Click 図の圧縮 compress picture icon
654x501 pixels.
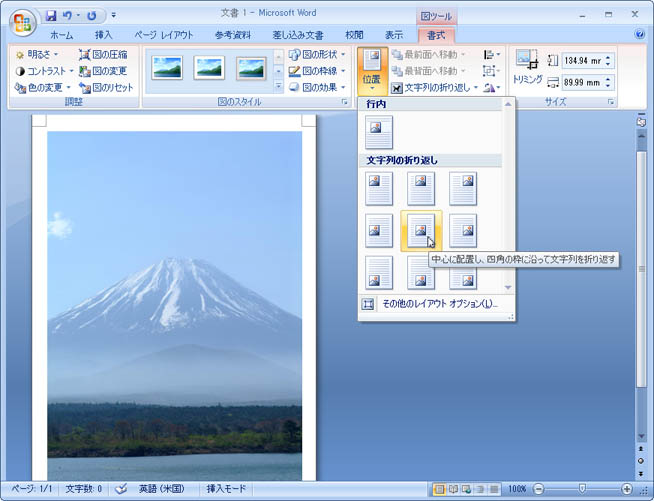(x=103, y=55)
